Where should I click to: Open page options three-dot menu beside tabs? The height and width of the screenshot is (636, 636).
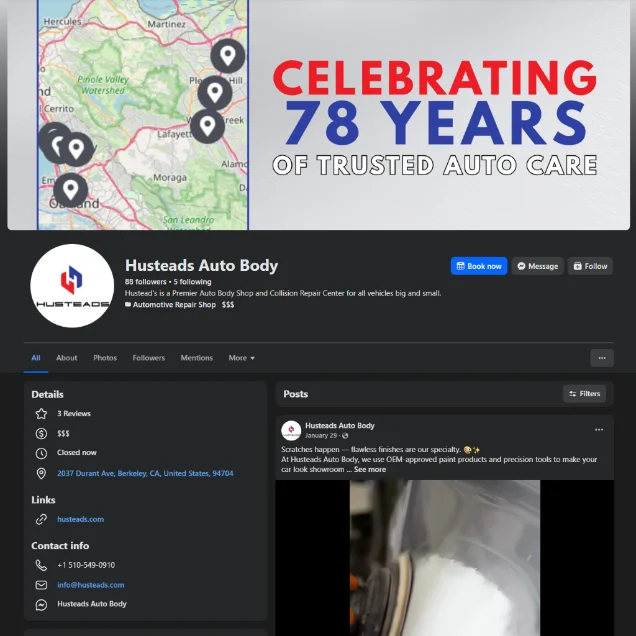coord(602,358)
